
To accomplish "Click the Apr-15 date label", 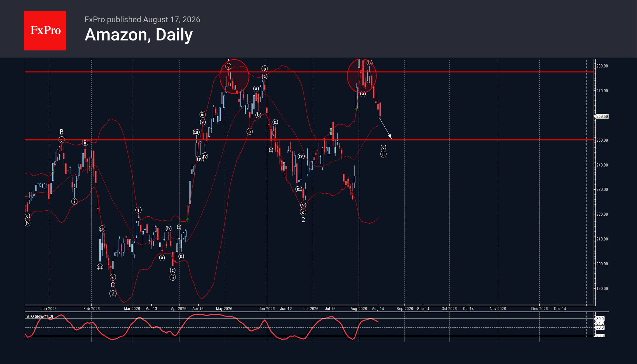I will pos(198,309).
